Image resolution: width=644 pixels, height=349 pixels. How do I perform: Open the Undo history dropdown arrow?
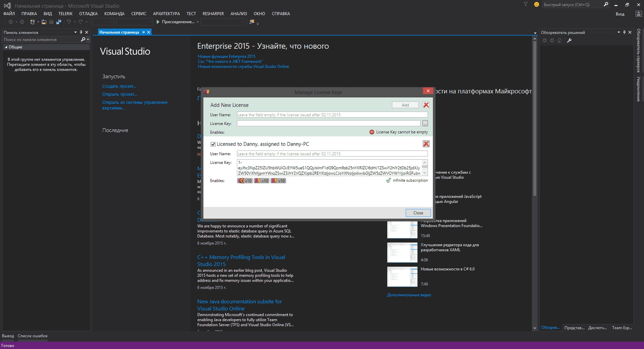coord(74,22)
